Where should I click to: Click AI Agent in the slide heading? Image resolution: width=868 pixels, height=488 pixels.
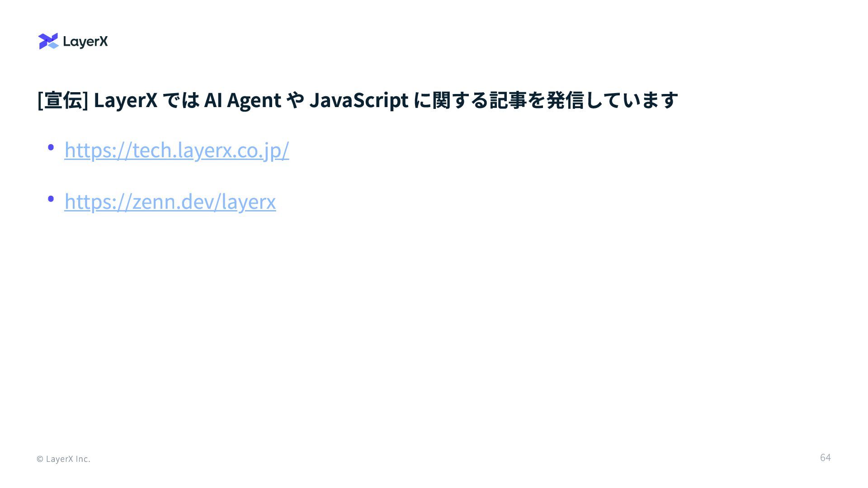243,100
